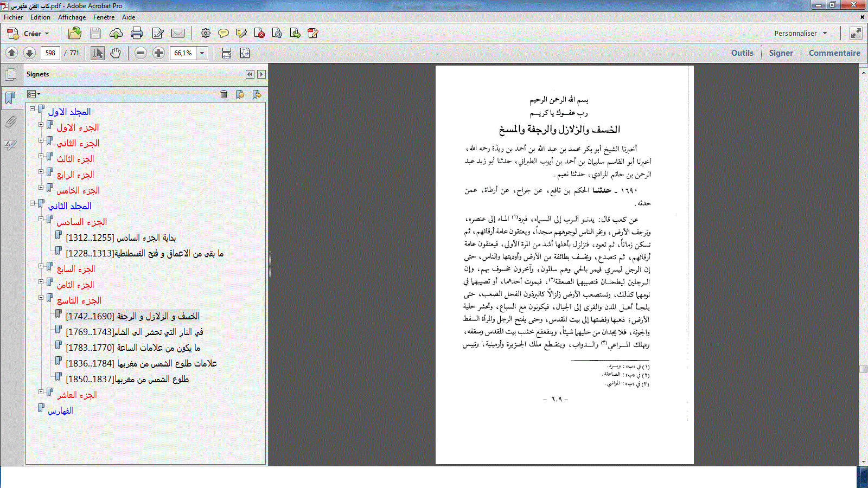Click the Save file diskette icon
The width and height of the screenshot is (868, 488).
click(x=95, y=34)
